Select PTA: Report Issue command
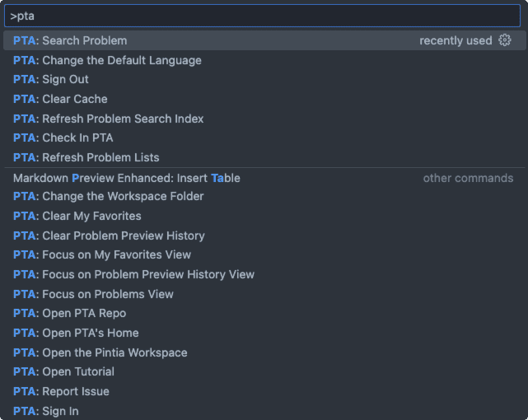 point(264,391)
